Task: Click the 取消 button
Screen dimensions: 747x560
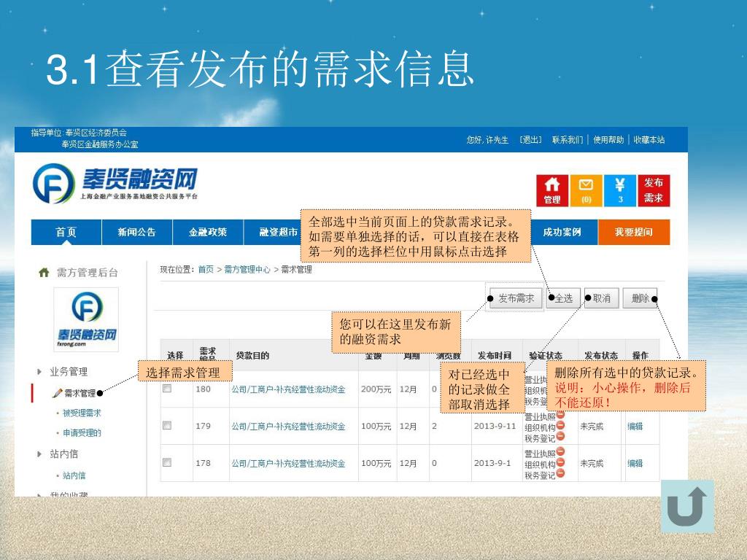Action: (601, 298)
